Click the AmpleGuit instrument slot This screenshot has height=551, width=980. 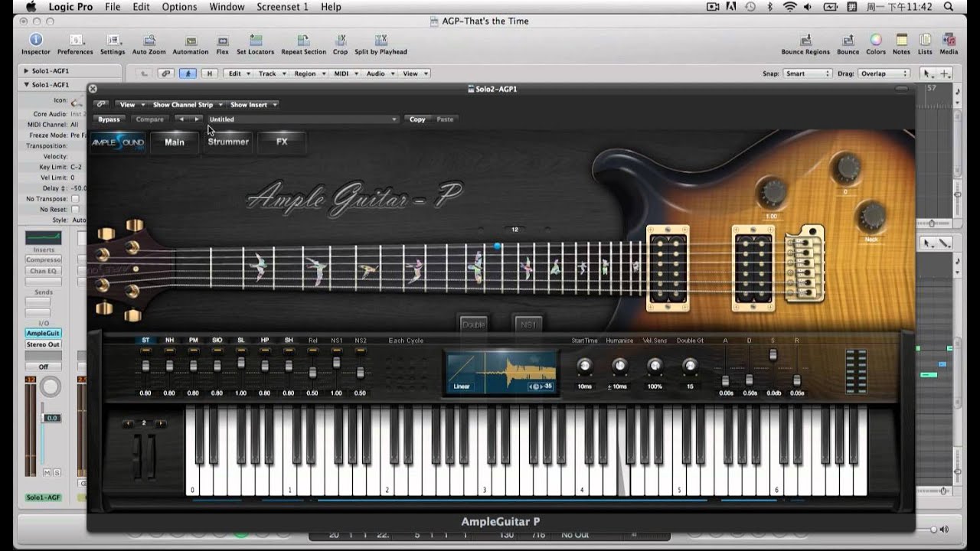click(44, 334)
